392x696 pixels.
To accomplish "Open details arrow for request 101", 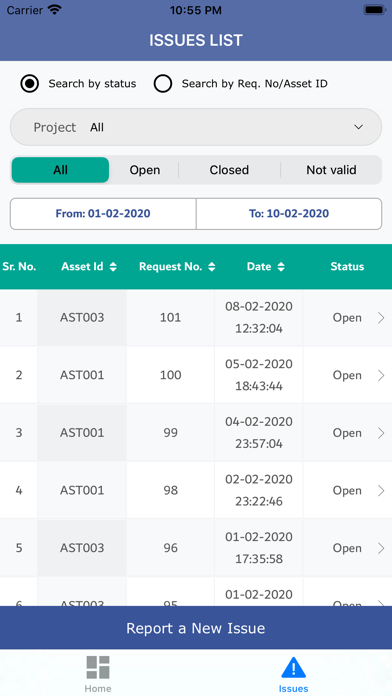I will click(381, 318).
